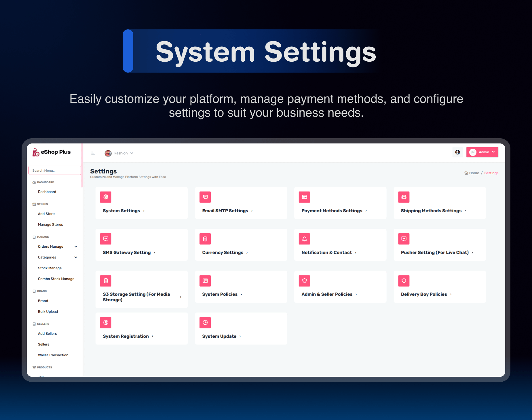Click the System Update clock icon
Image resolution: width=532 pixels, height=420 pixels.
(x=205, y=323)
